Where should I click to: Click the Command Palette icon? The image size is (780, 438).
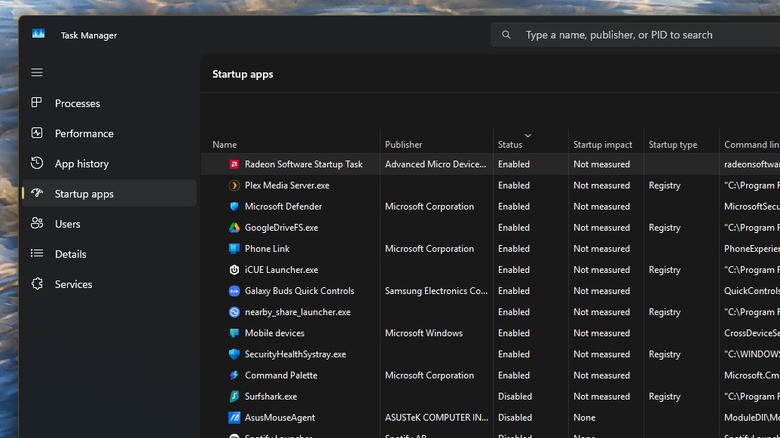click(x=234, y=375)
